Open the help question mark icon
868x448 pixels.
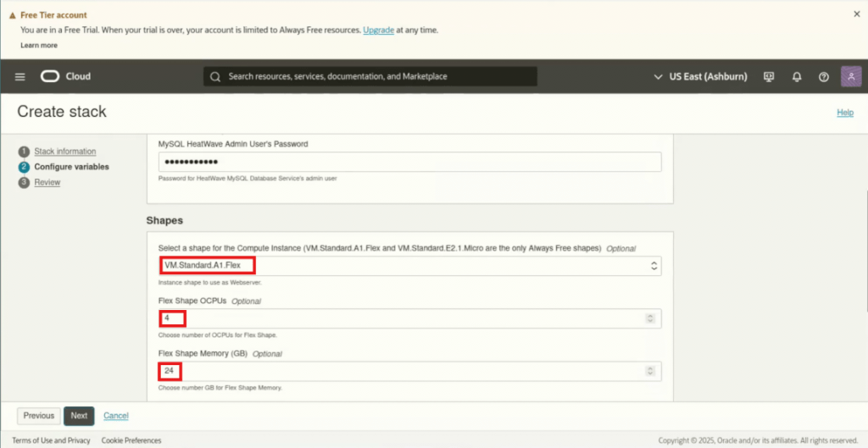click(x=824, y=77)
